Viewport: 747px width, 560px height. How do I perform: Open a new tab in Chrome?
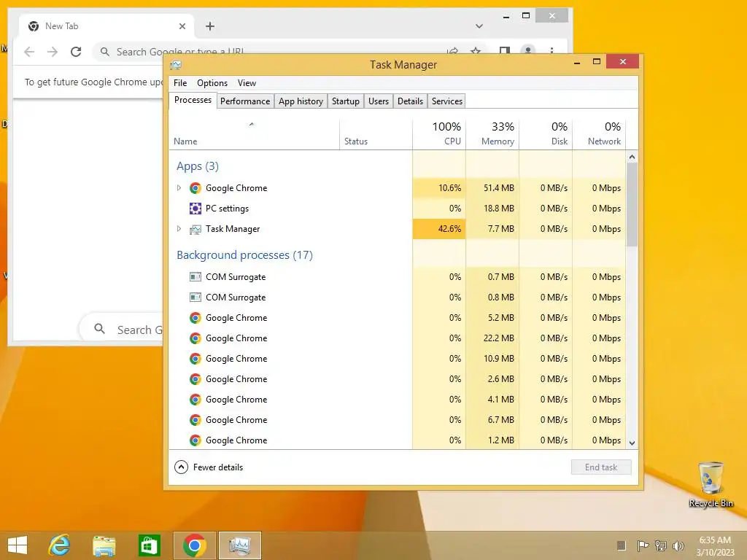(210, 26)
